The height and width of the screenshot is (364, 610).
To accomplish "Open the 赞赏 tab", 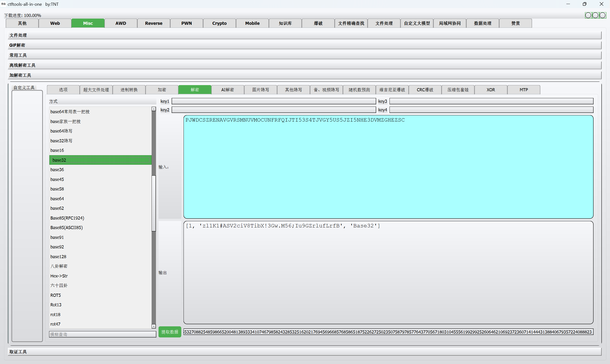I will click(515, 23).
